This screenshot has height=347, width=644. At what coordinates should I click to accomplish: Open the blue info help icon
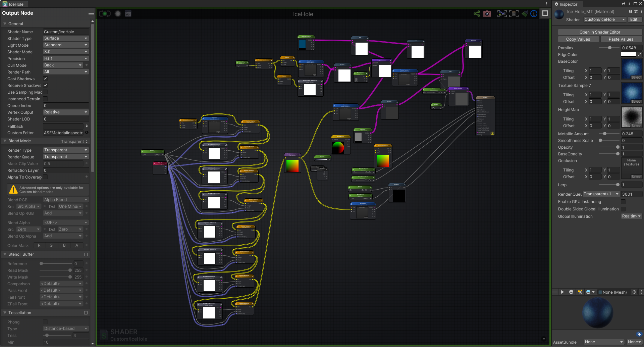click(534, 14)
